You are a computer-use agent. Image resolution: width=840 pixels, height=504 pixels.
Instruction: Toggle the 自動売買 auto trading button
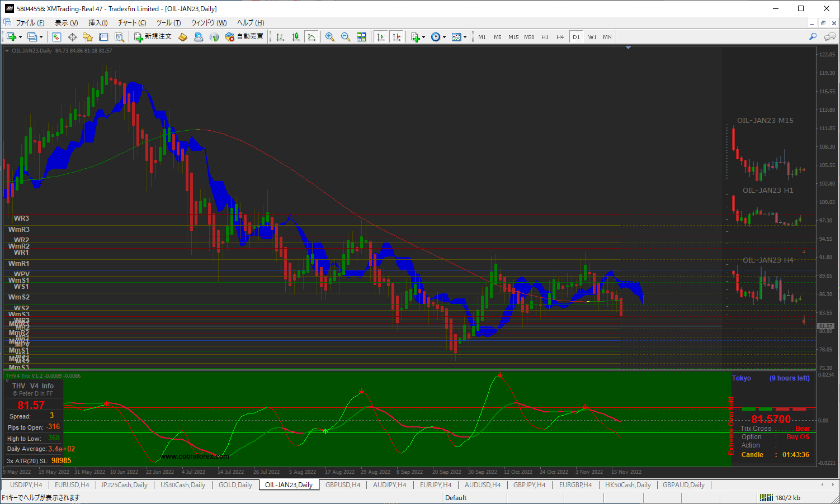pyautogui.click(x=244, y=37)
